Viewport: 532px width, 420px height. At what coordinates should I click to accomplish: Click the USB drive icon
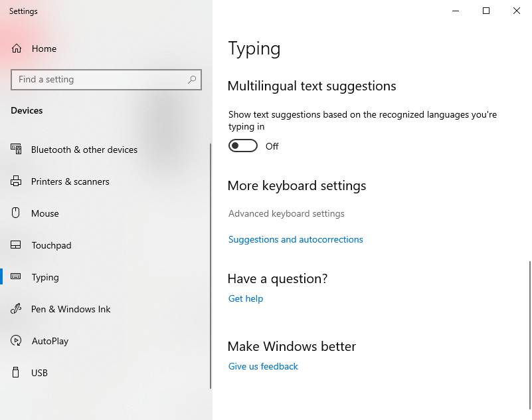coord(15,372)
